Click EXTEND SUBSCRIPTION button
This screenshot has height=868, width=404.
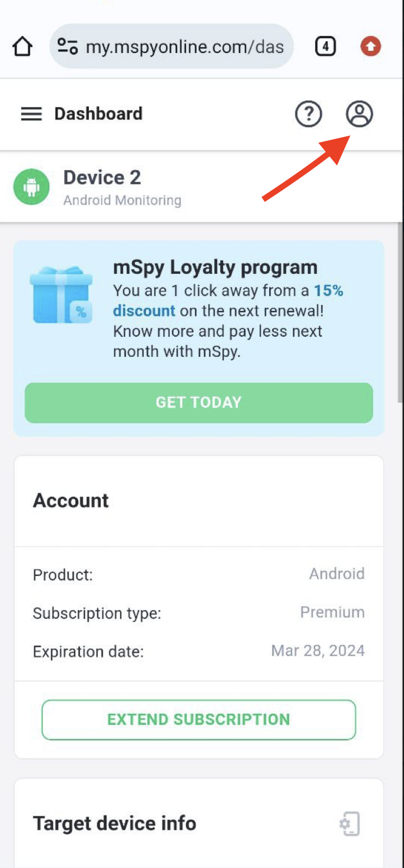(x=198, y=720)
